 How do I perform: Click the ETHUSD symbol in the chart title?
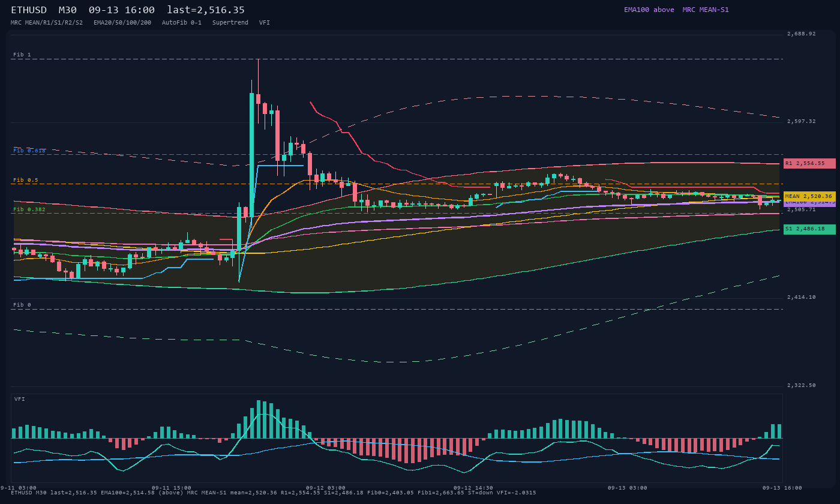pyautogui.click(x=29, y=10)
